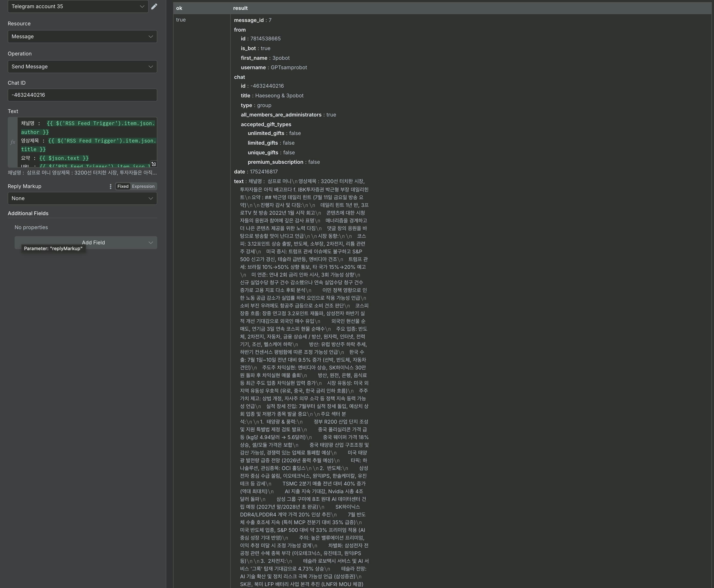Screen dimensions: 714x588
Task: Click the Text expression editor field
Action: click(x=87, y=142)
